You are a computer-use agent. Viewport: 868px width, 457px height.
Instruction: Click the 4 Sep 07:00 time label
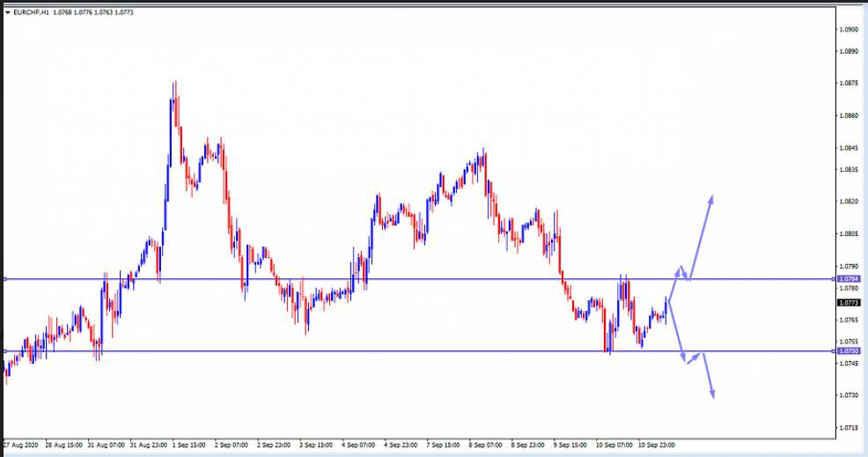pos(358,445)
